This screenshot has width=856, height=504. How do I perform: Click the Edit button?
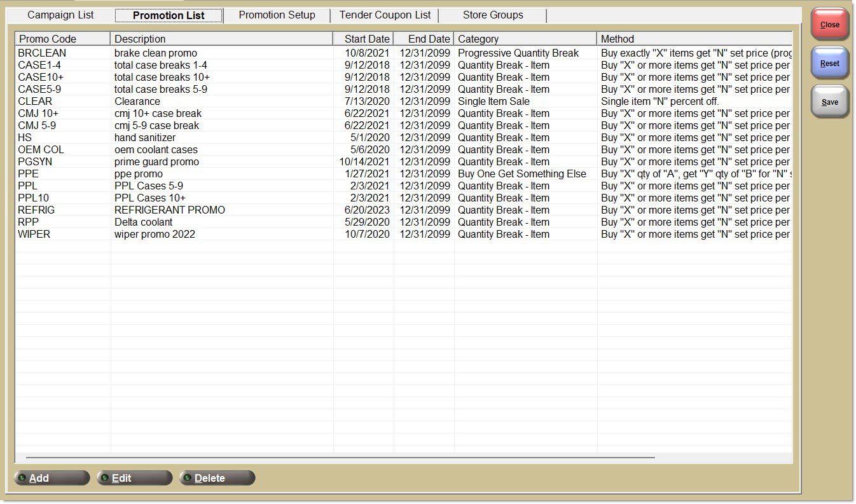[x=134, y=478]
